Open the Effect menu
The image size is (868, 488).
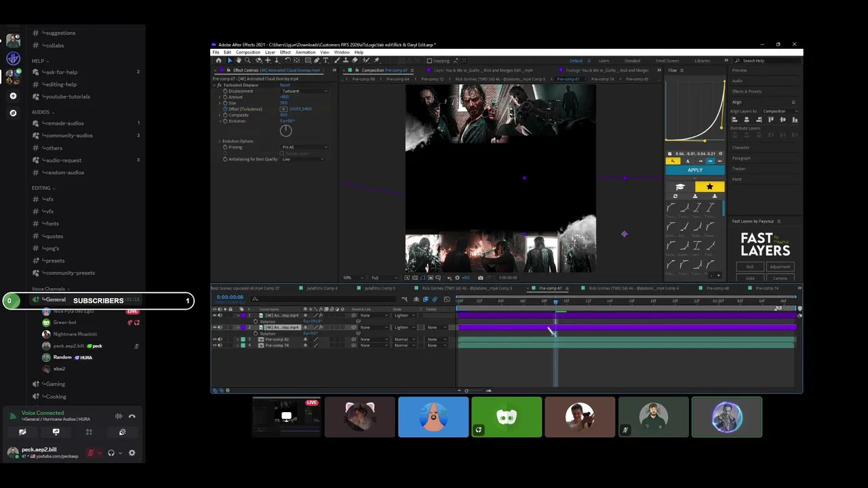pos(285,52)
